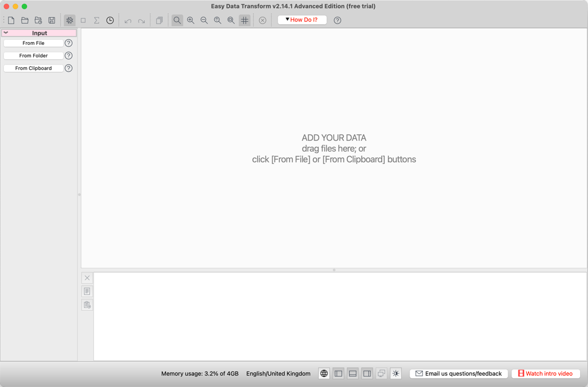This screenshot has height=387, width=588.
Task: Toggle auto run with the gear-play icon
Action: point(70,20)
